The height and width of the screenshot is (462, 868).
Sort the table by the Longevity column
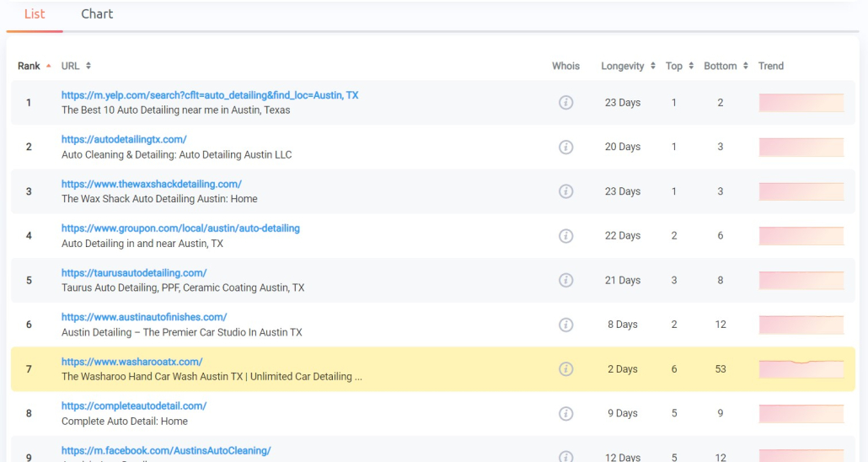pos(629,66)
